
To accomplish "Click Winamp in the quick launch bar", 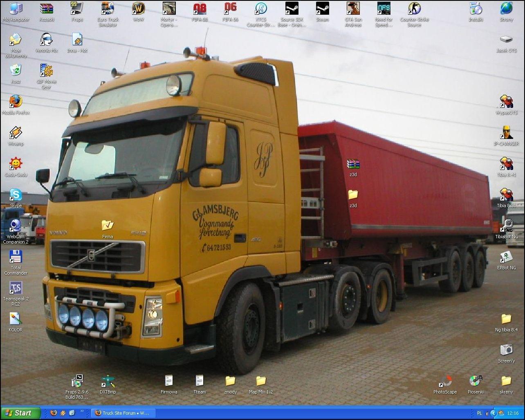I will pos(63,413).
